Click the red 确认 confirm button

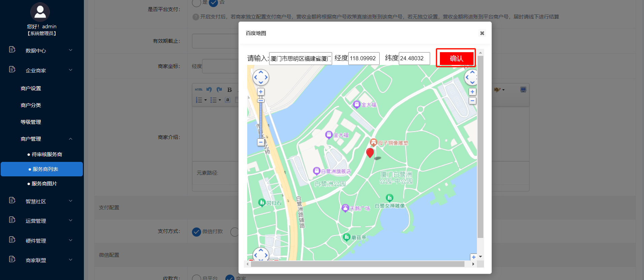[456, 58]
